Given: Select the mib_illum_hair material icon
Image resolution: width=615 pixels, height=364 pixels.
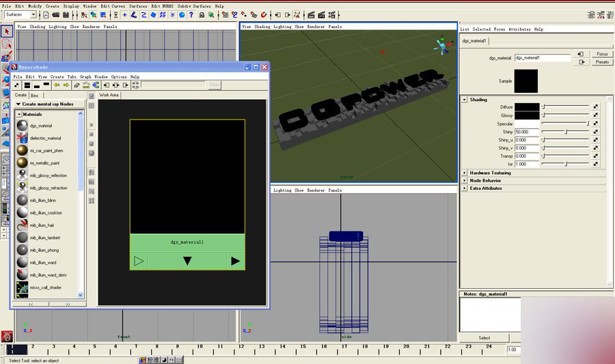Looking at the screenshot, I should (x=23, y=225).
